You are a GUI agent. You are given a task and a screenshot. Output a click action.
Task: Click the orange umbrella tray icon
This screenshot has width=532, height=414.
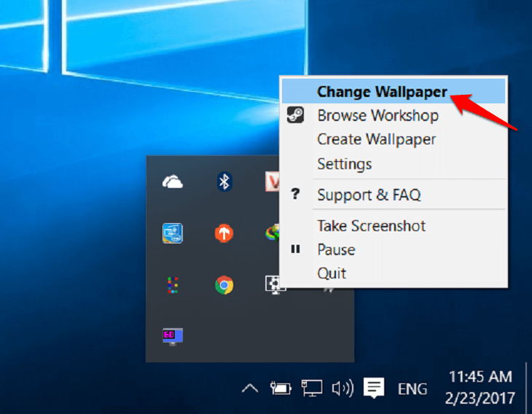click(224, 233)
